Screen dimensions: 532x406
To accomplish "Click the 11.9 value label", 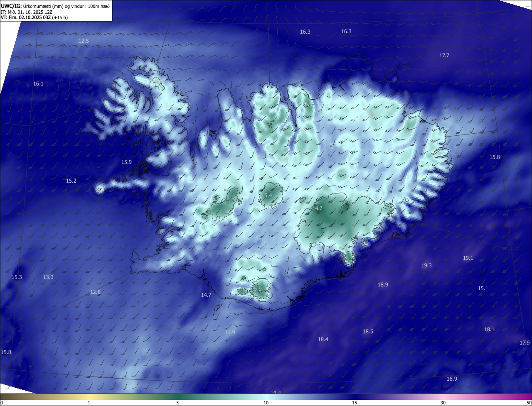I will pos(230,333).
